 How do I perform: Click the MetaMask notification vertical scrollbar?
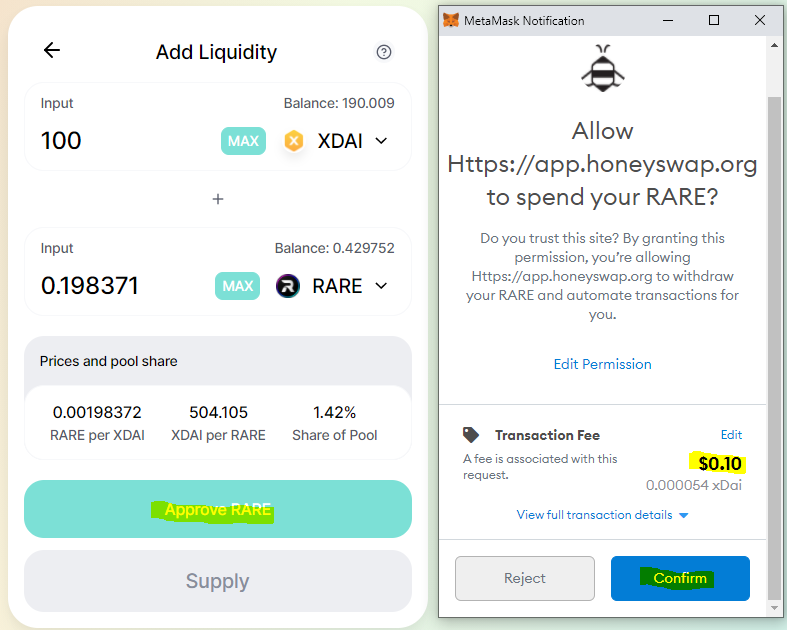coord(775,300)
